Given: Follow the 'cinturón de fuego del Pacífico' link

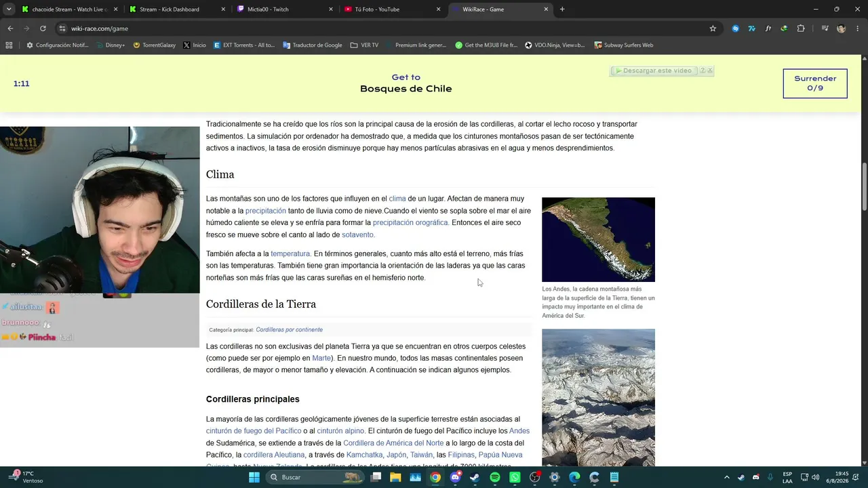Looking at the screenshot, I should [254, 431].
